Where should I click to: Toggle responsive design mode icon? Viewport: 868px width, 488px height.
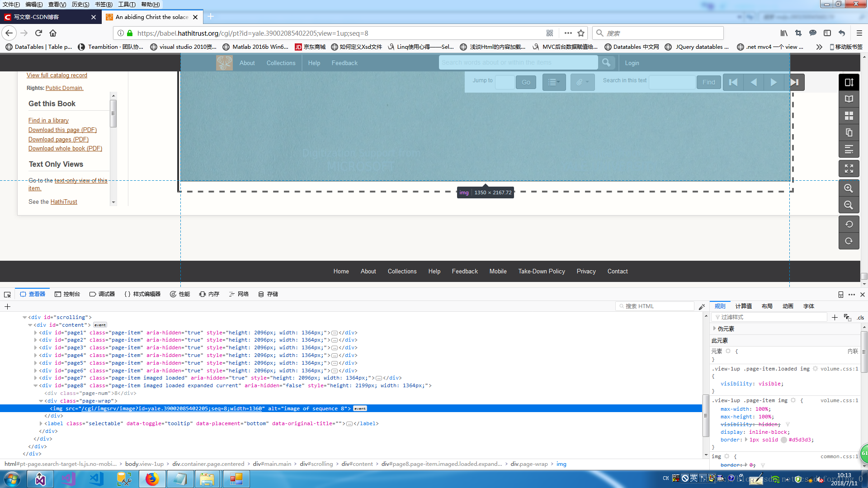point(840,294)
